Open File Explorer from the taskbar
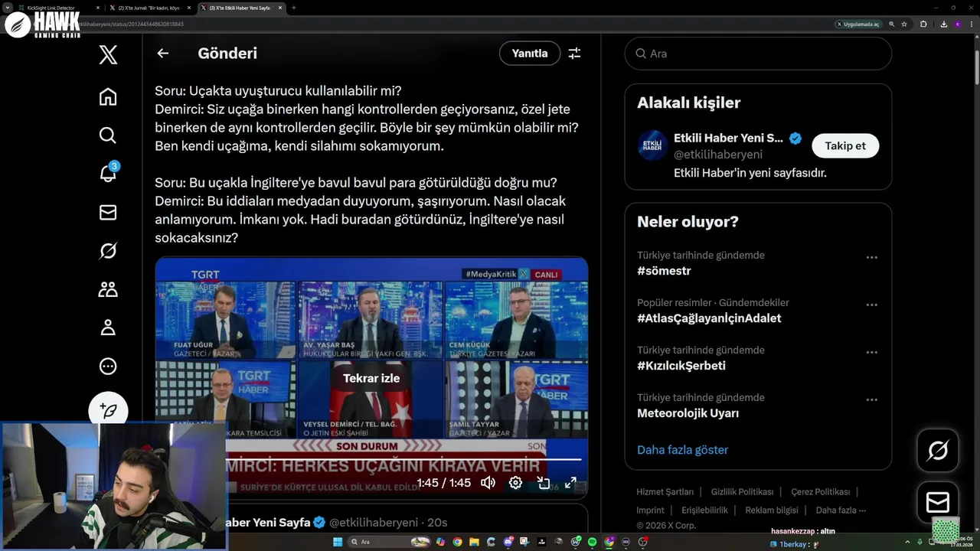This screenshot has width=980, height=551. pyautogui.click(x=474, y=542)
